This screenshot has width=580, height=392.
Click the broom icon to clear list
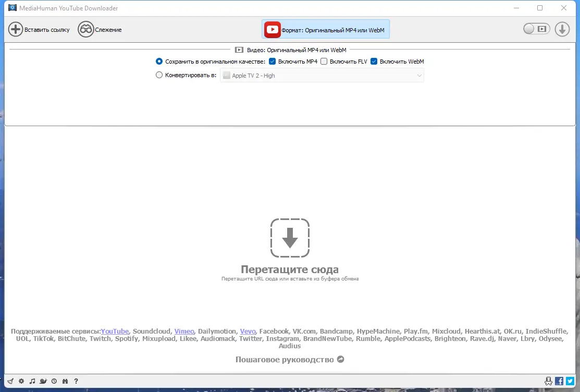coord(10,381)
